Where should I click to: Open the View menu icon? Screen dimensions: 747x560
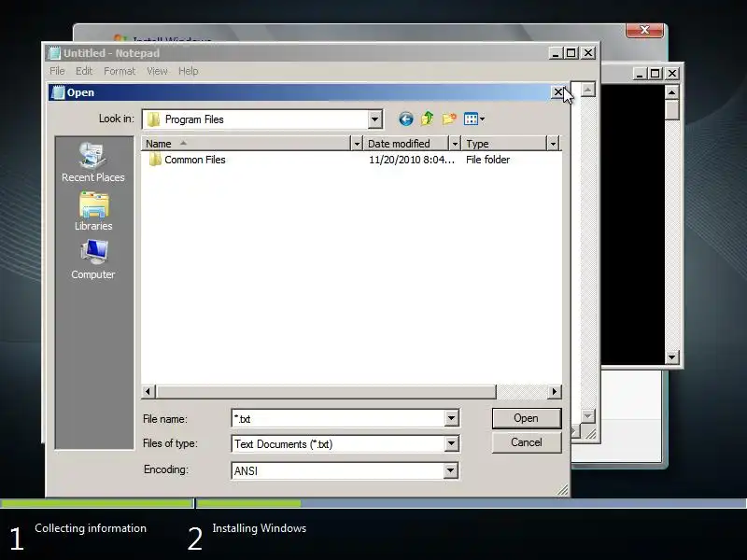[x=474, y=119]
